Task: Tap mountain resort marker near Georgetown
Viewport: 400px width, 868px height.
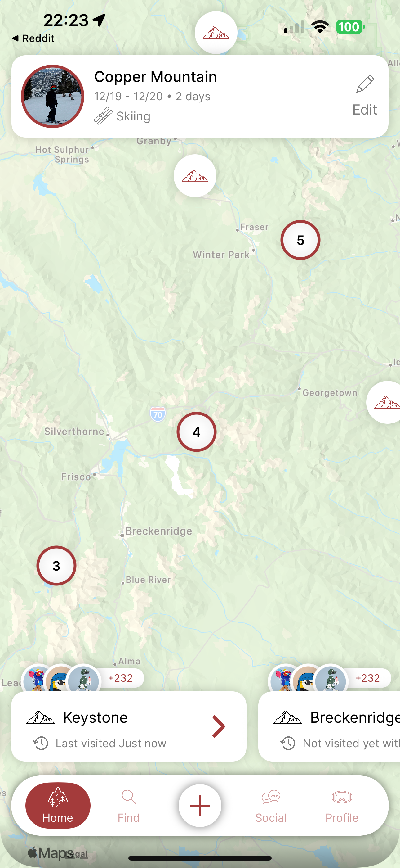Action: click(384, 402)
